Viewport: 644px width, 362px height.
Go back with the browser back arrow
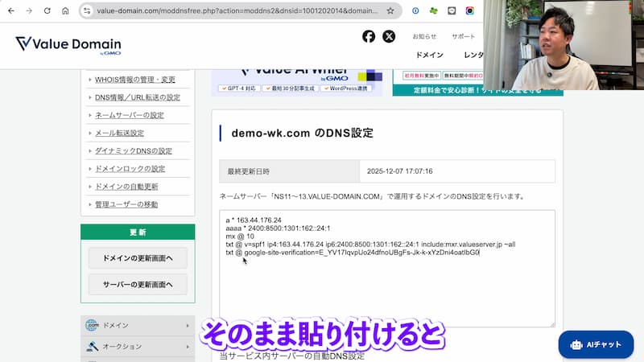[x=11, y=11]
